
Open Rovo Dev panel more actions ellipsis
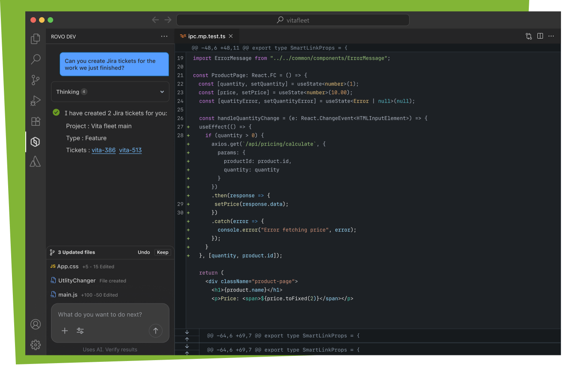click(x=164, y=36)
